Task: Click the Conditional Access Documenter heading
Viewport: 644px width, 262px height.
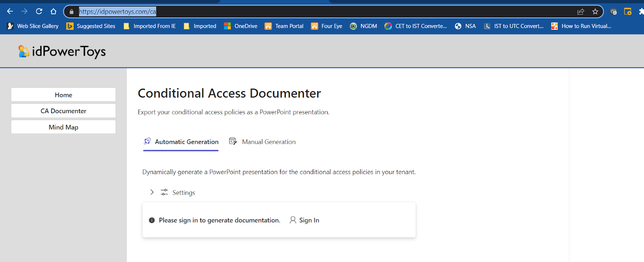Action: coord(229,93)
